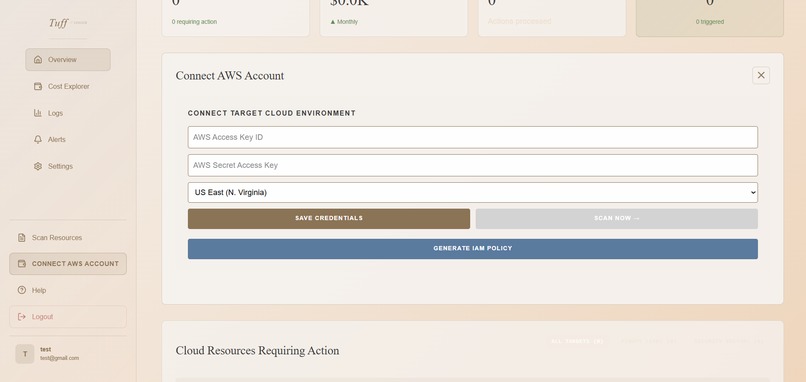Close the Connect AWS Account panel
This screenshot has width=806, height=382.
[x=761, y=75]
